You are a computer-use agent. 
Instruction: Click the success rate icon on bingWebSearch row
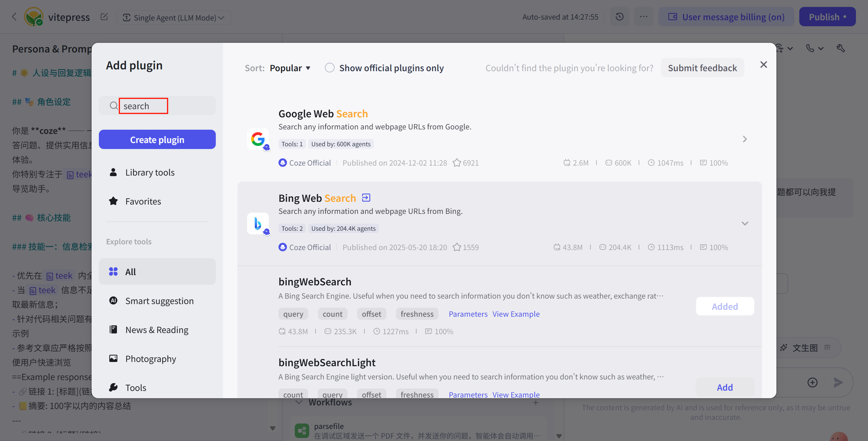click(428, 332)
